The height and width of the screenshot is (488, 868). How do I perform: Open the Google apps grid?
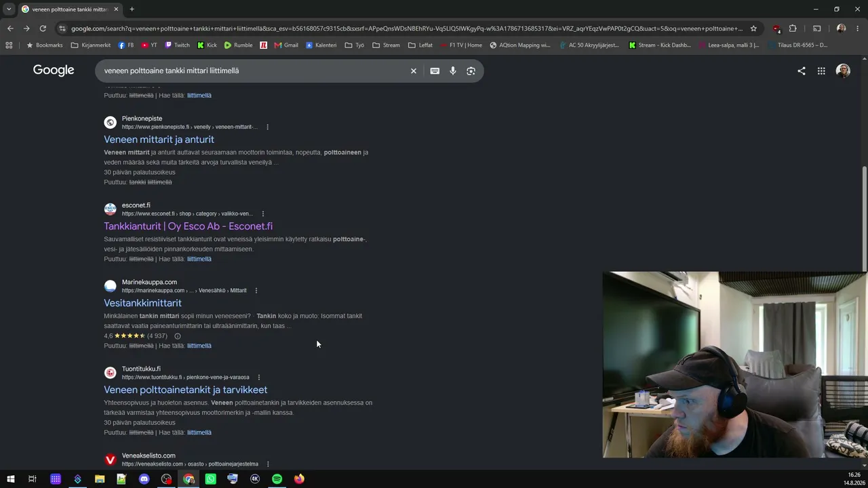coord(821,71)
